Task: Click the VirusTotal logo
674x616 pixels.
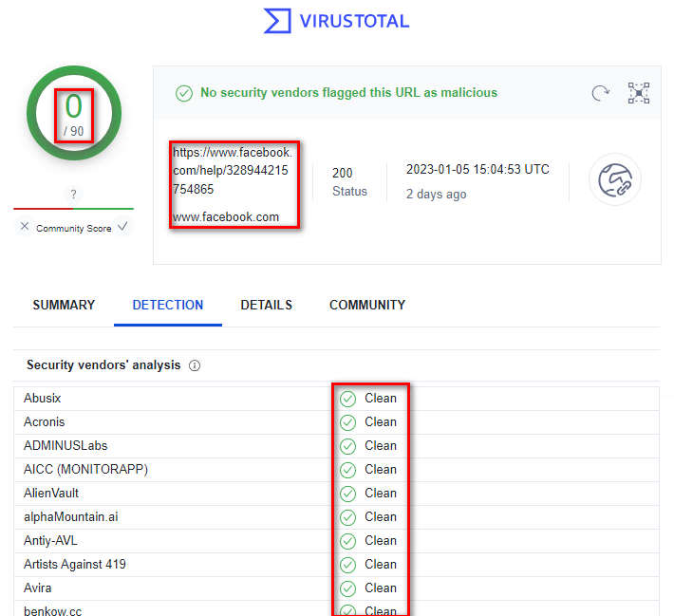Action: tap(337, 21)
